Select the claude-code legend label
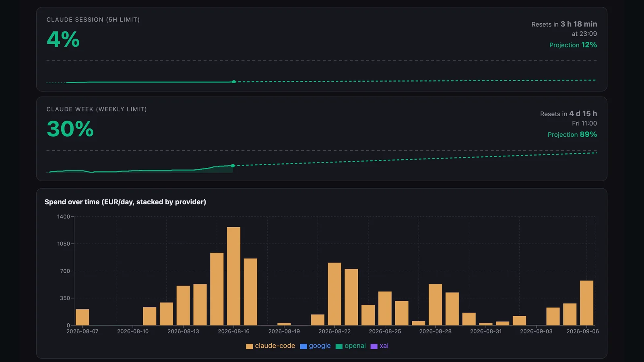Image resolution: width=644 pixels, height=362 pixels. coord(275,346)
